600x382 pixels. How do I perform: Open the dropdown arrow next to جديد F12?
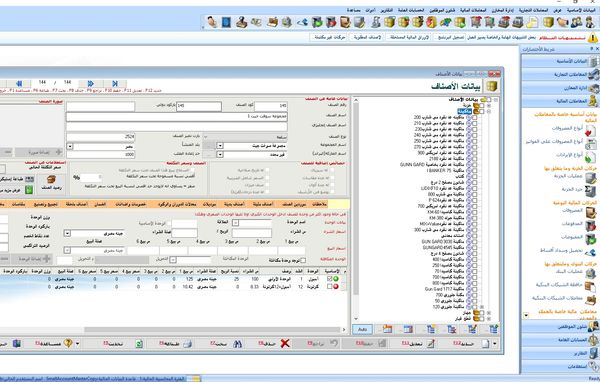point(495,344)
